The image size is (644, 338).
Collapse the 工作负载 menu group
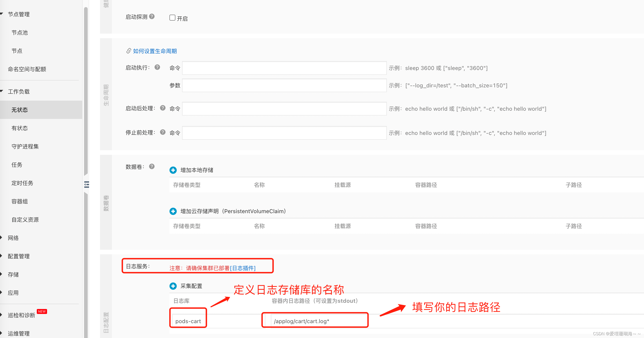click(x=2, y=91)
